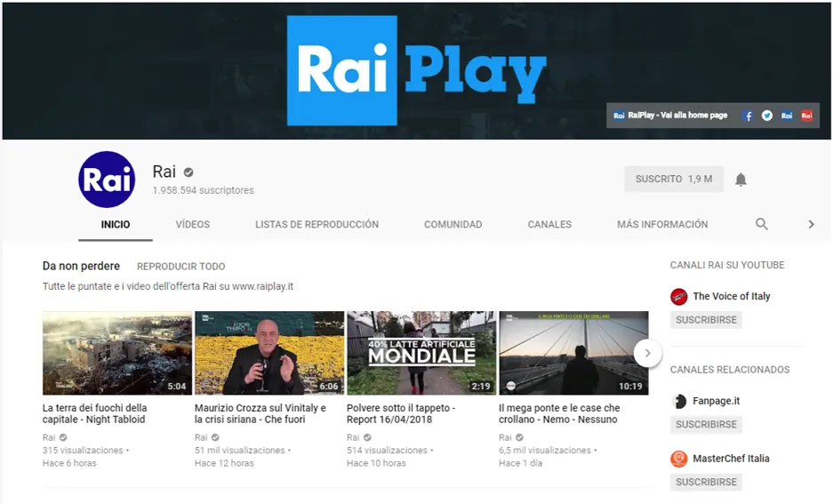Open the Twitter icon in the banner
Screen dimensions: 834x504
767,116
